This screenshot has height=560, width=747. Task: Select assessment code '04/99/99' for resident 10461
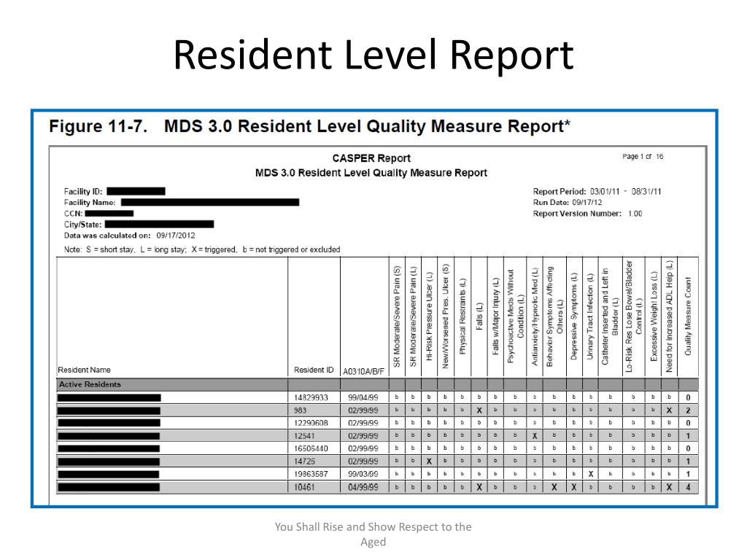click(x=363, y=487)
